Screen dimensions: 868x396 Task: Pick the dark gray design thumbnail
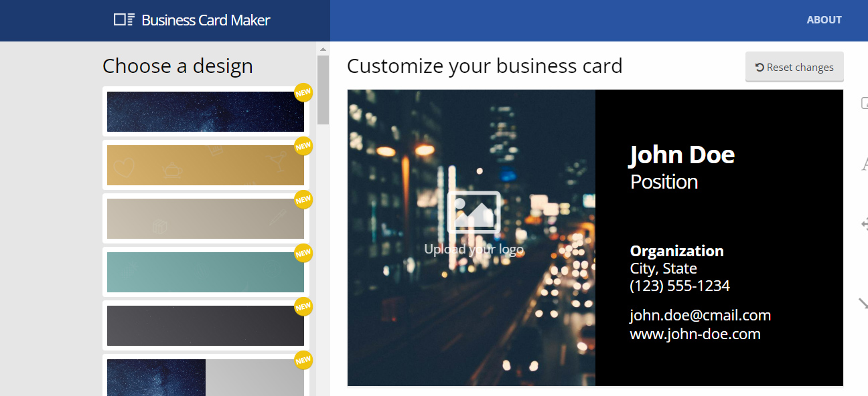click(205, 326)
